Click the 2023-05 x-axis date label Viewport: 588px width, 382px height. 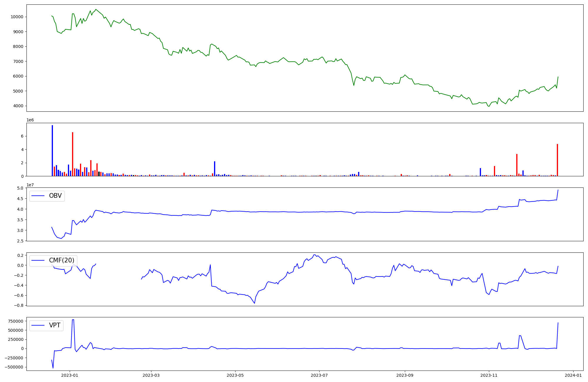click(235, 375)
